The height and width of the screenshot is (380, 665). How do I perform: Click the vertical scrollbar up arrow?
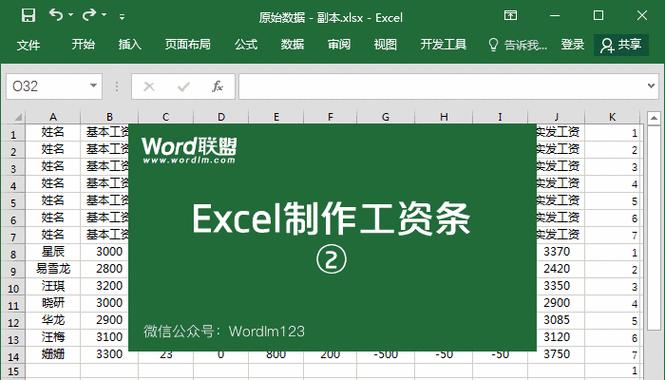point(654,118)
